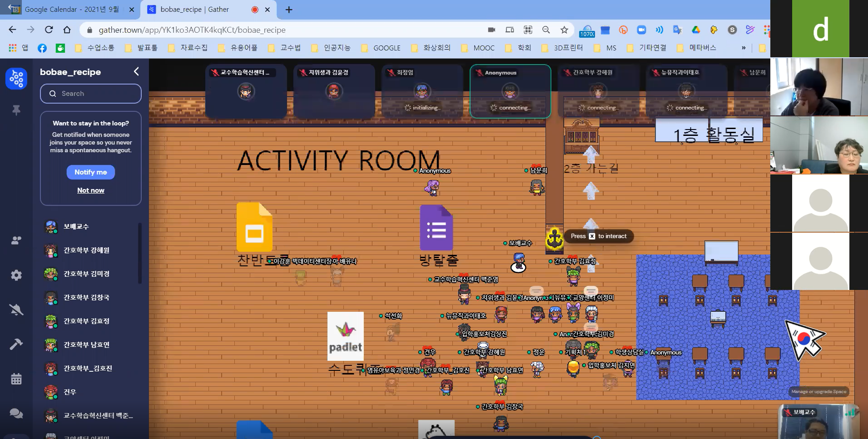
Task: Collapse the bobae_recipe participants panel
Action: [x=136, y=71]
